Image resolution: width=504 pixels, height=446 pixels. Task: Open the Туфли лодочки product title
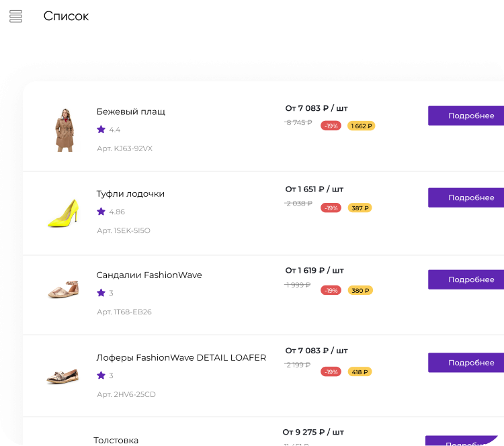[130, 193]
